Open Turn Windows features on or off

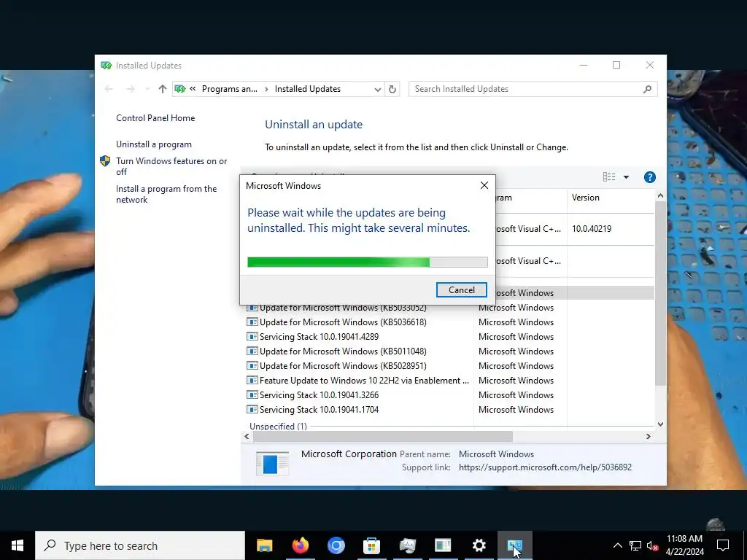pyautogui.click(x=171, y=166)
